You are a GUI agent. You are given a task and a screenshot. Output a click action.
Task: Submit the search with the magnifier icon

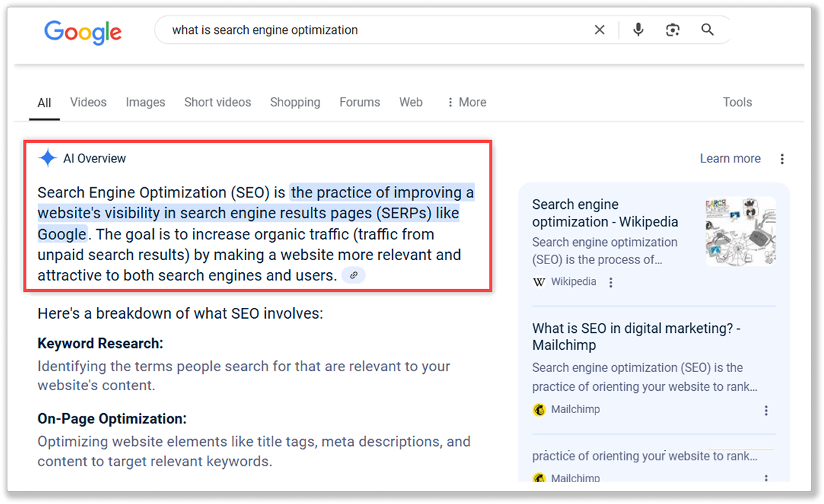(707, 30)
